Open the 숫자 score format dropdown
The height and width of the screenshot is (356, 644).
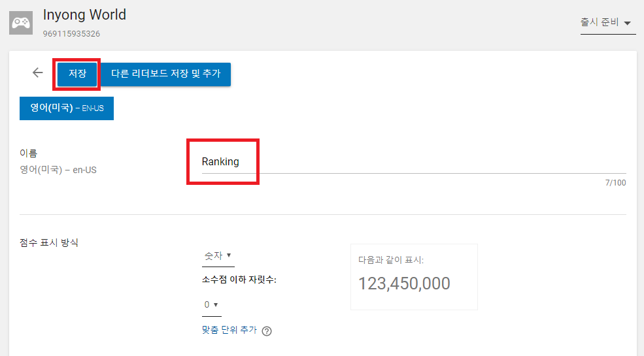pyautogui.click(x=218, y=256)
